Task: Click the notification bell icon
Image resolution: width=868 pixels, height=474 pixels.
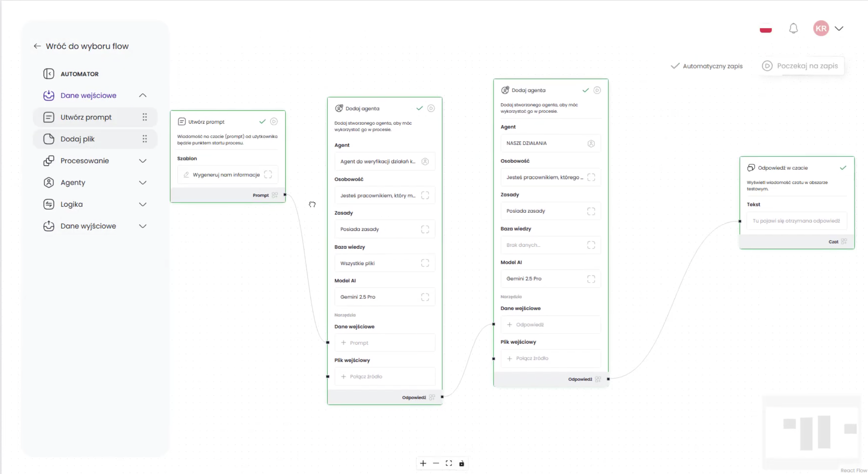Action: (793, 28)
